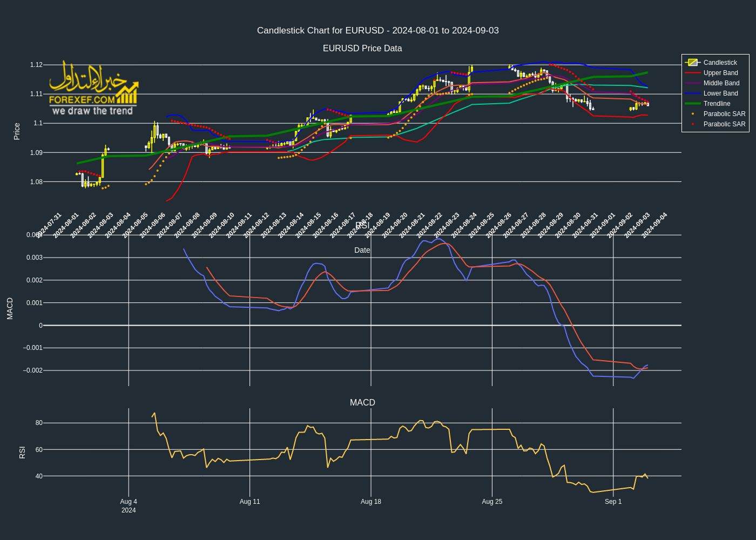Click the 40 tick on the RSI axis
The height and width of the screenshot is (540, 756).
click(39, 476)
